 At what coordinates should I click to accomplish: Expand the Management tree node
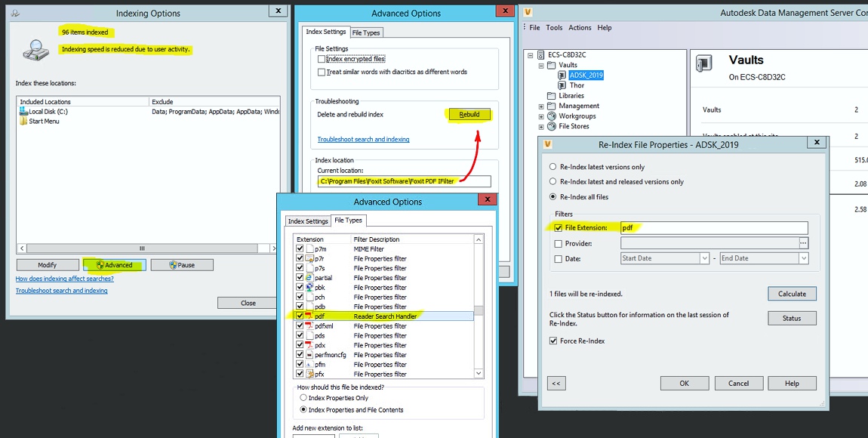click(541, 106)
